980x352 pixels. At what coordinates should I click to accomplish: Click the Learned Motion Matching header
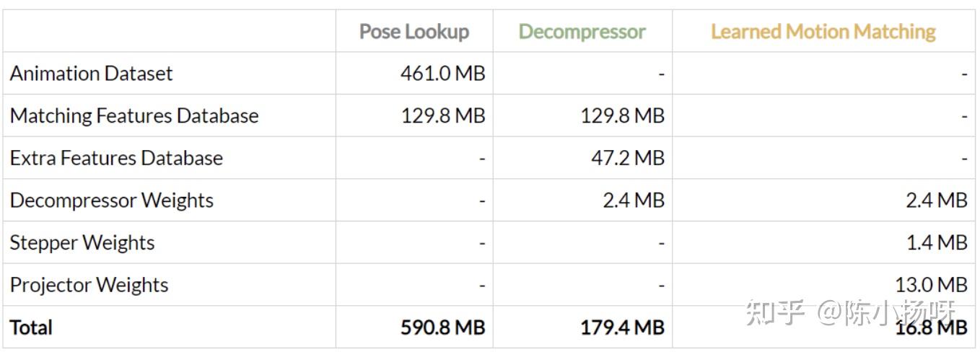[823, 32]
